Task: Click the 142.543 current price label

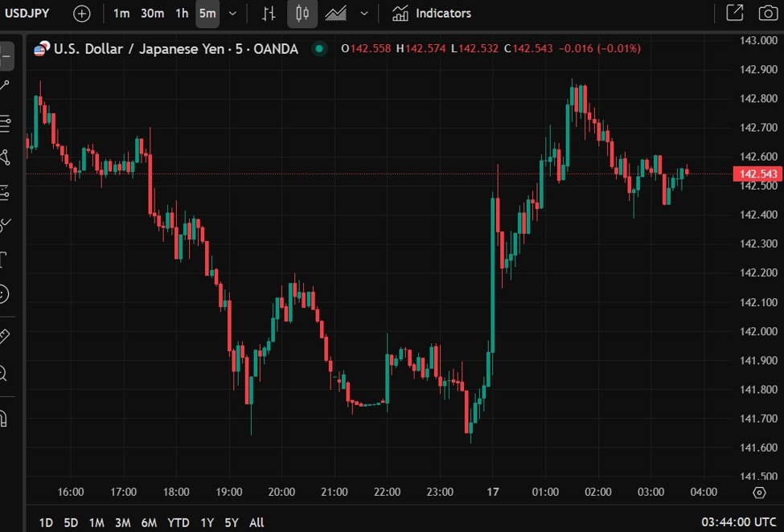Action: click(757, 174)
